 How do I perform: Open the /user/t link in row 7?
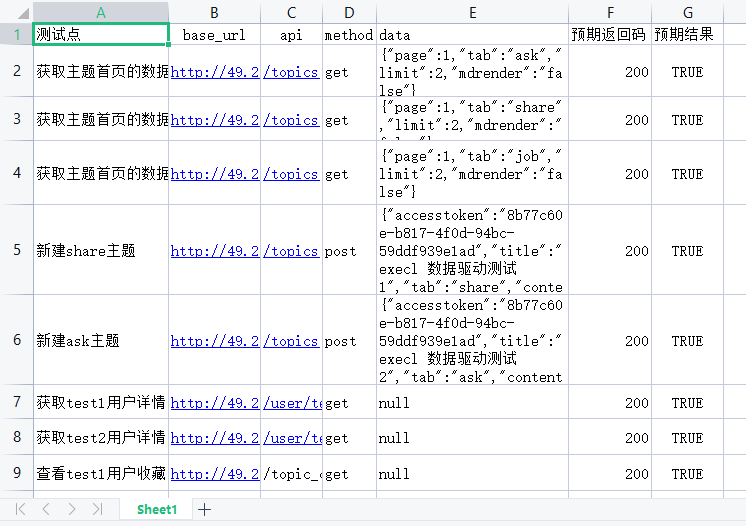pos(293,403)
